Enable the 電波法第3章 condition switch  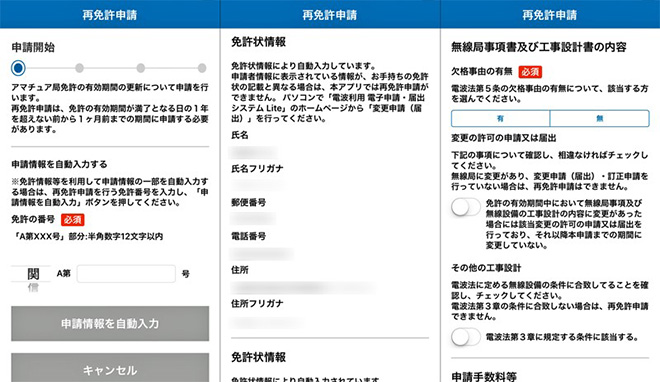pos(466,337)
